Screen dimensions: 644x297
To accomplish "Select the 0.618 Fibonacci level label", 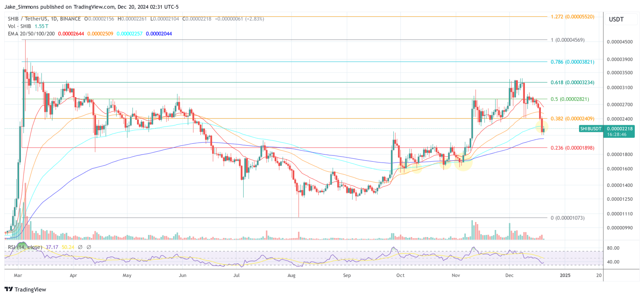I will pyautogui.click(x=572, y=83).
